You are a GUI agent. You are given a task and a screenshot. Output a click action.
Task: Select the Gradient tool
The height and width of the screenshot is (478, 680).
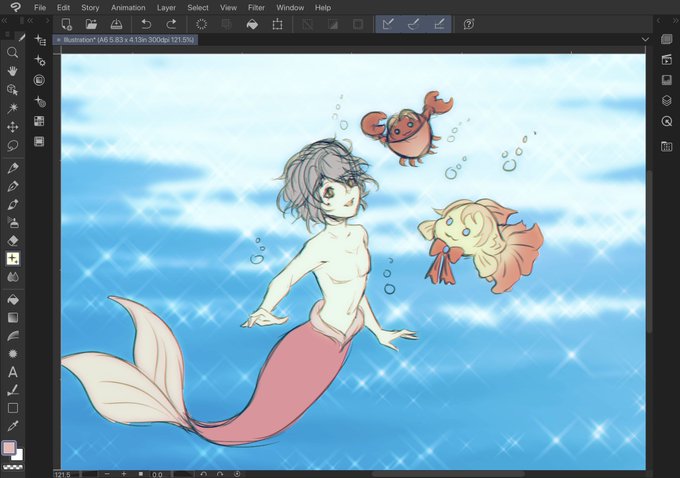(x=13, y=318)
